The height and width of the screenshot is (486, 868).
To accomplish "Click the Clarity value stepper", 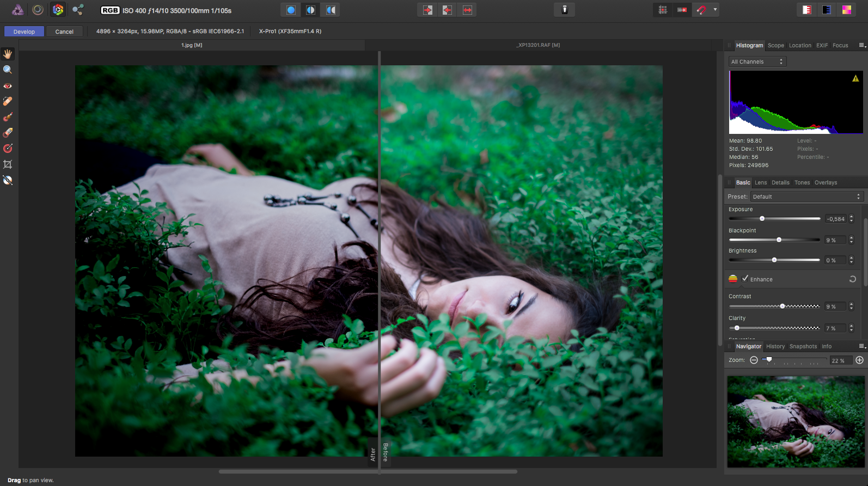I will pos(852,328).
